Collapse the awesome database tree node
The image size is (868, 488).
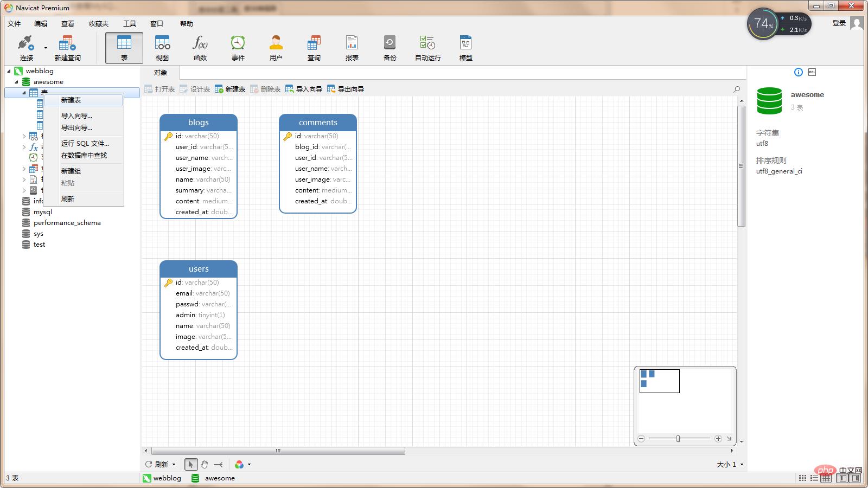click(17, 82)
